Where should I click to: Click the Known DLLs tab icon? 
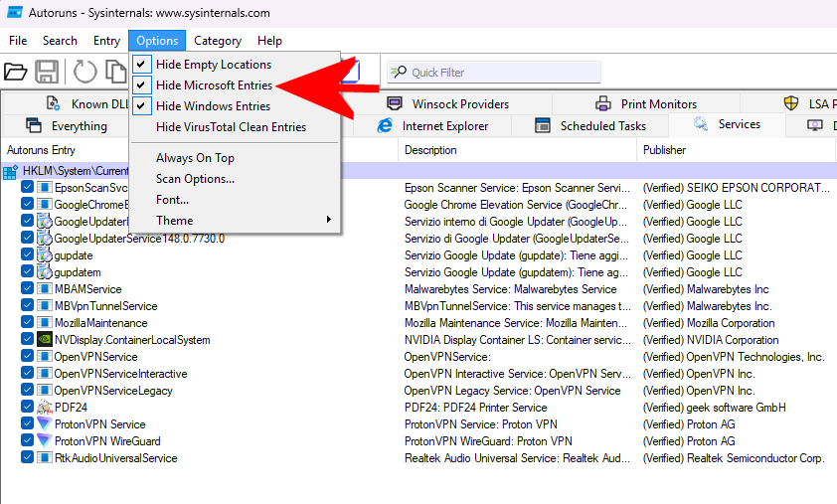54,103
